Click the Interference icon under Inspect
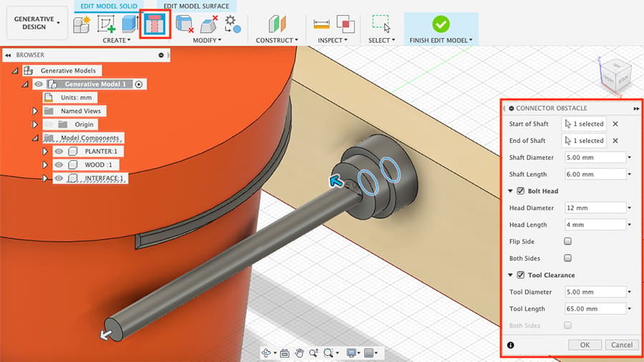 [x=346, y=24]
